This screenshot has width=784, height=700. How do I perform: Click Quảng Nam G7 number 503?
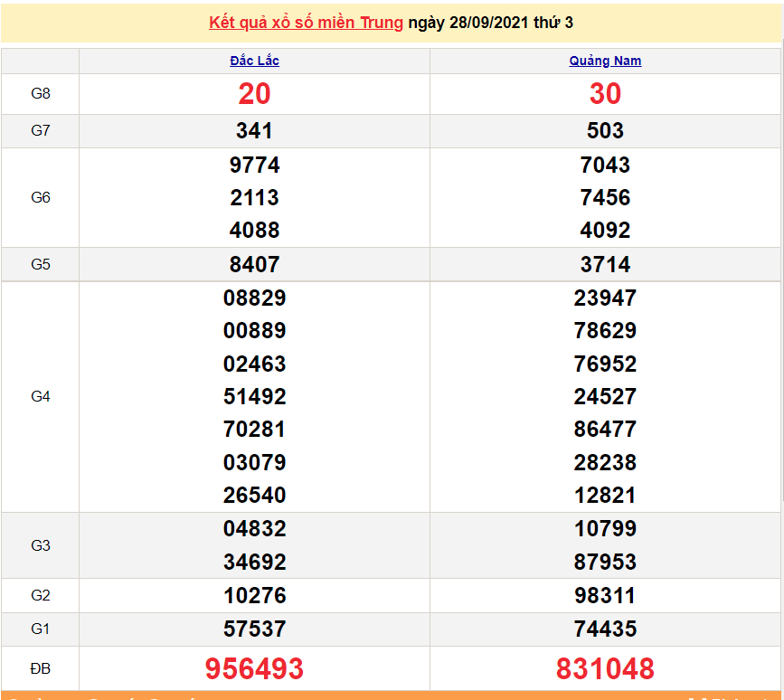605,131
